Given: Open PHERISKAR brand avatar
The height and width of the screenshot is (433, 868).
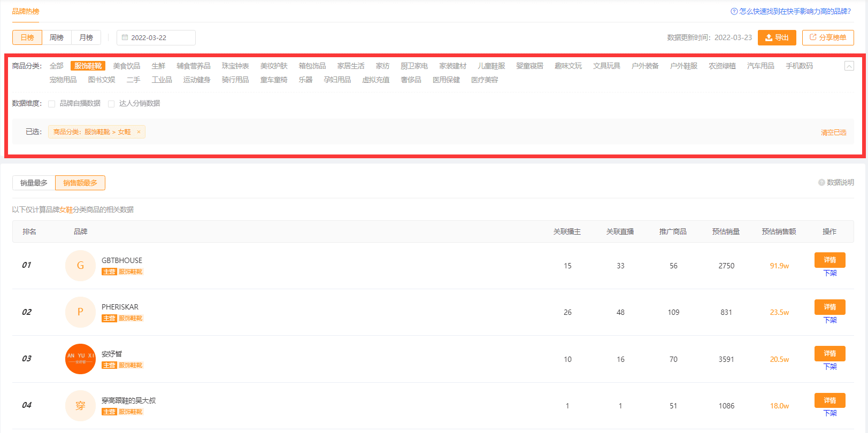Looking at the screenshot, I should 80,312.
